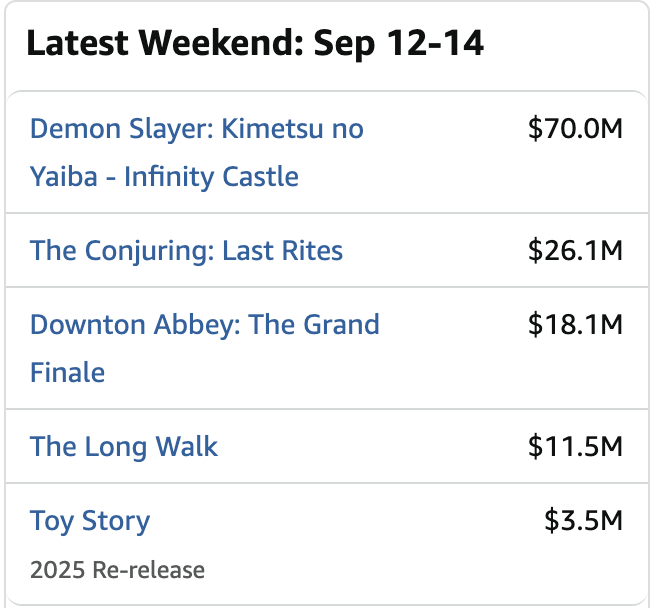Select the $18.1M gross amount
Image resolution: width=654 pixels, height=608 pixels.
point(575,325)
